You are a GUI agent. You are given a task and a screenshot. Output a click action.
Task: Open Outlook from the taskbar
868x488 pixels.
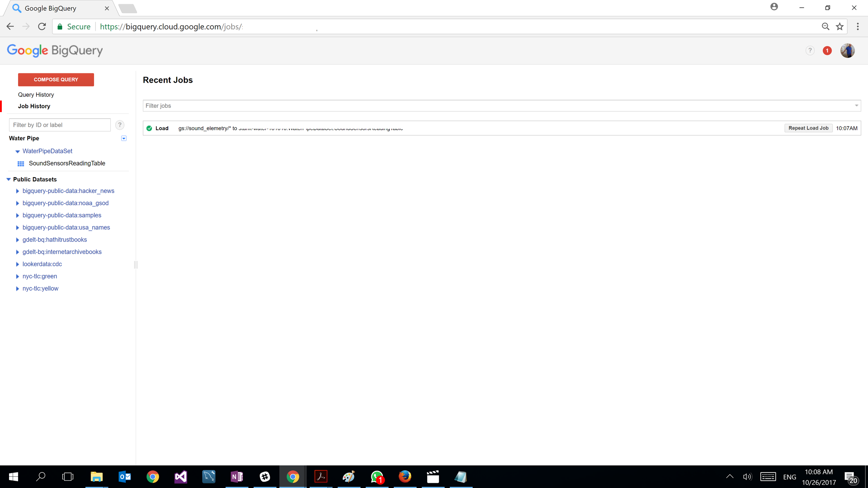[125, 477]
